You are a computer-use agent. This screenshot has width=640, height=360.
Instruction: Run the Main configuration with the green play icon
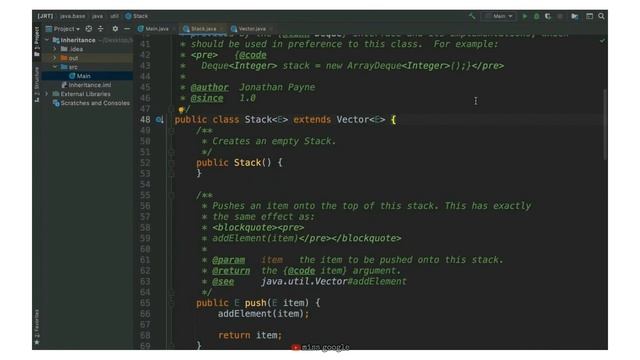[x=525, y=16]
